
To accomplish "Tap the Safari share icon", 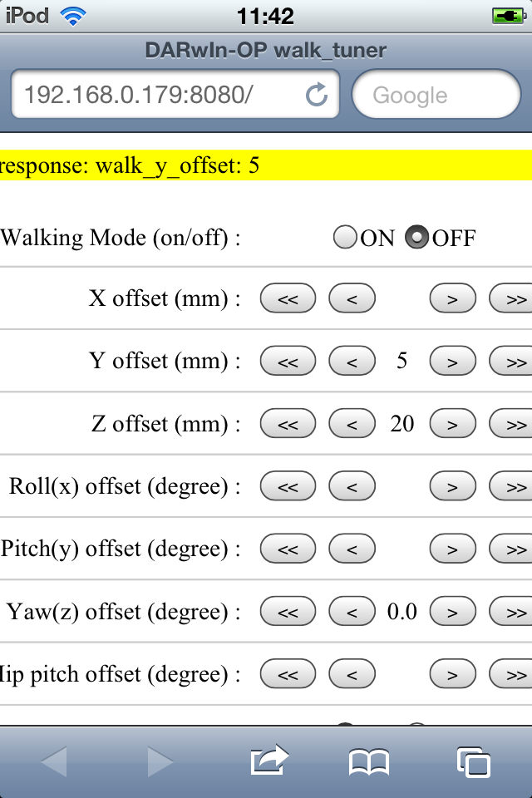I will [269, 761].
